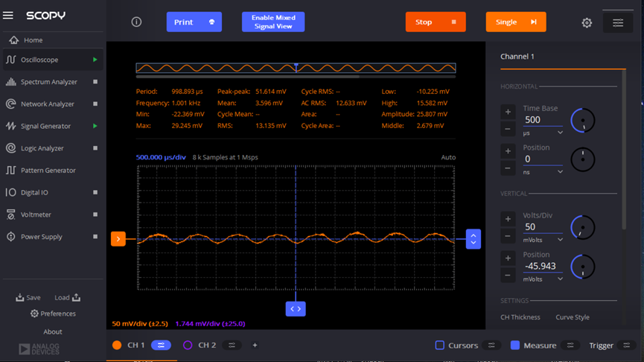This screenshot has width=644, height=362.
Task: Start Logic Analyzer using its run square
Action: pyautogui.click(x=95, y=148)
